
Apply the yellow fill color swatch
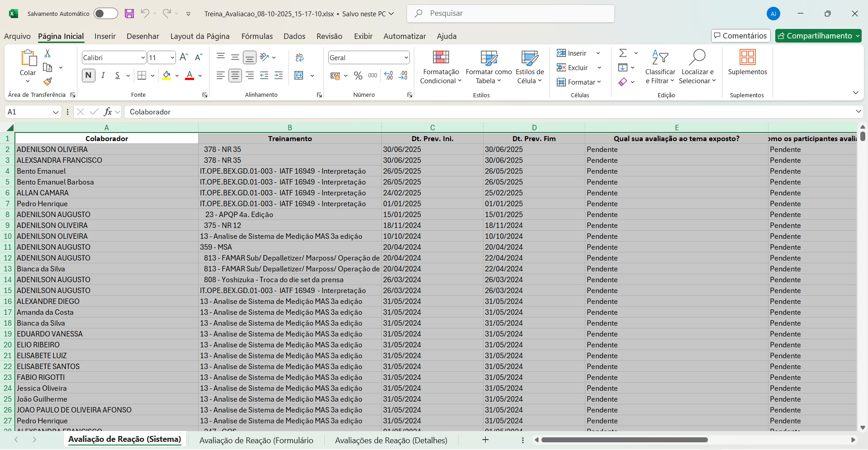166,76
